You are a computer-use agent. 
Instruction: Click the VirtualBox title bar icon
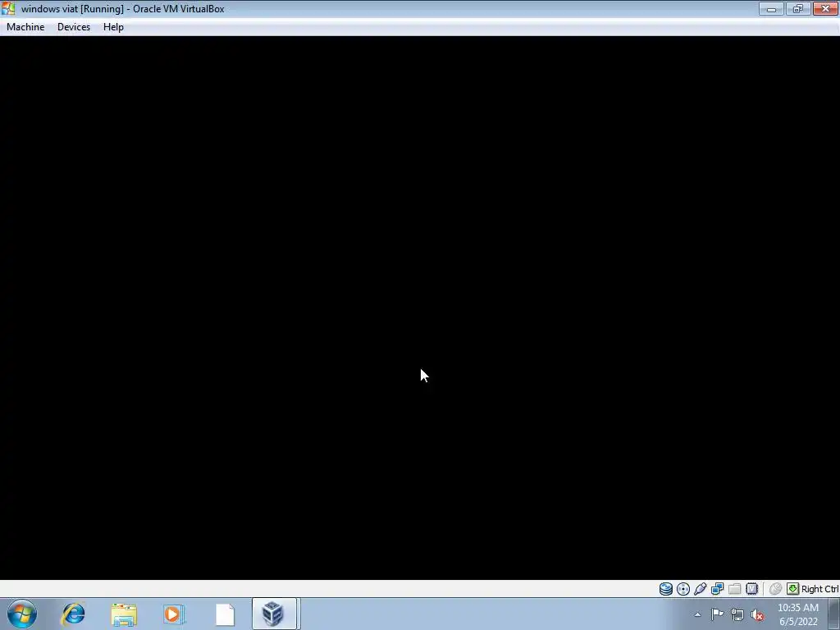point(8,8)
